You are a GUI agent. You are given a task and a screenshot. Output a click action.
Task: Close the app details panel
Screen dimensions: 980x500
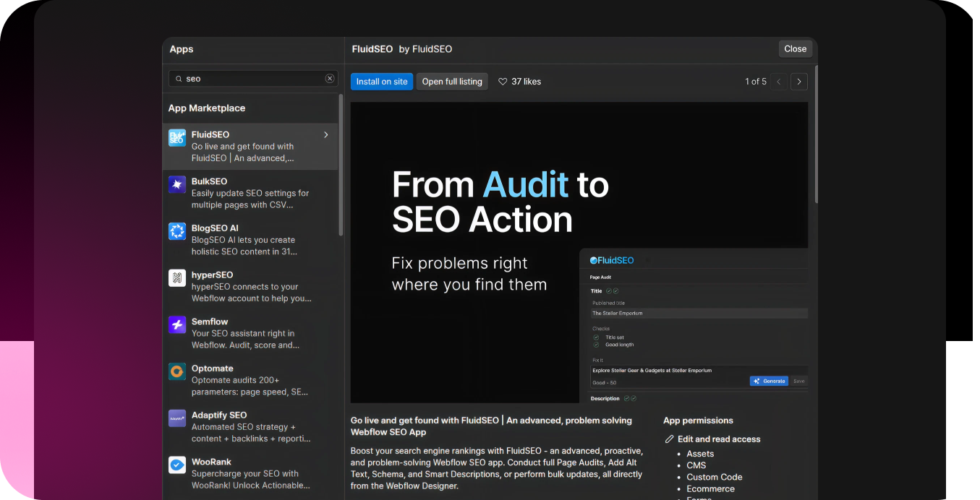click(x=796, y=49)
